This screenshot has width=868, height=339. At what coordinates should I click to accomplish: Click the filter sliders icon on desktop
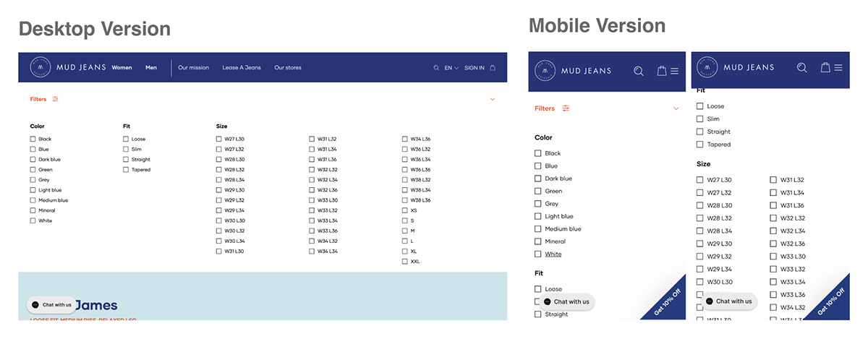pos(56,99)
